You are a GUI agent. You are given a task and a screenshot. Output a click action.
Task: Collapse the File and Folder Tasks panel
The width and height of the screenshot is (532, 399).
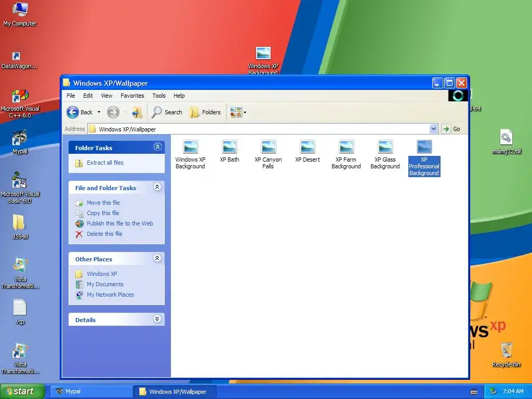pyautogui.click(x=157, y=187)
